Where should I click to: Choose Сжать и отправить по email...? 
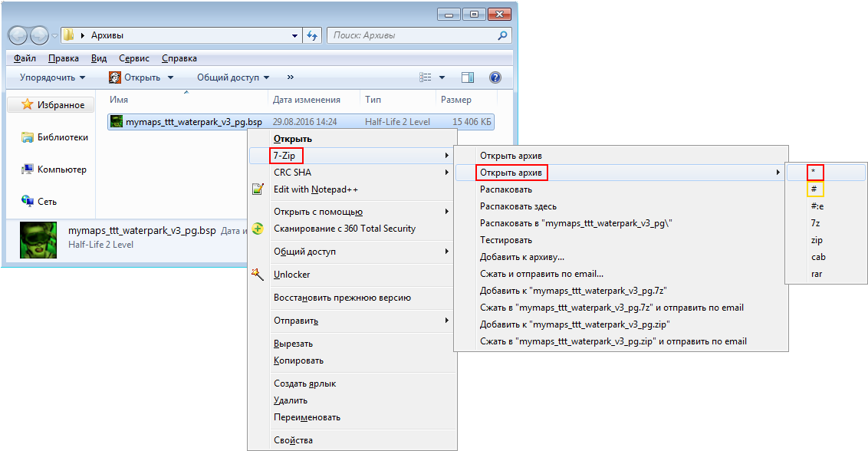click(x=620, y=274)
